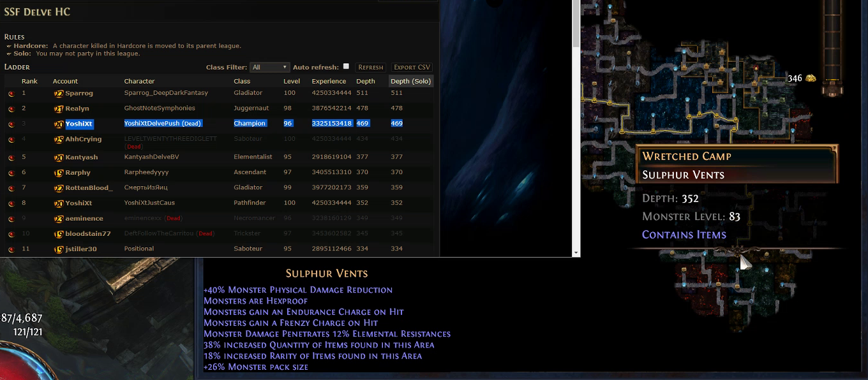Screen dimensions: 868x380
Task: Click the challenge badge beside RottenBlood_
Action: coord(59,187)
